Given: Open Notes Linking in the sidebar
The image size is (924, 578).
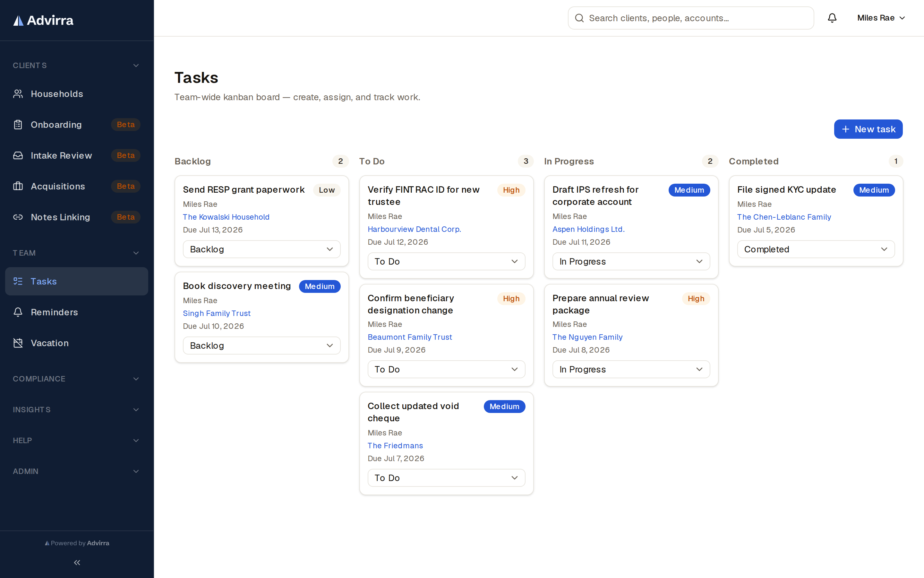Looking at the screenshot, I should coord(77,217).
